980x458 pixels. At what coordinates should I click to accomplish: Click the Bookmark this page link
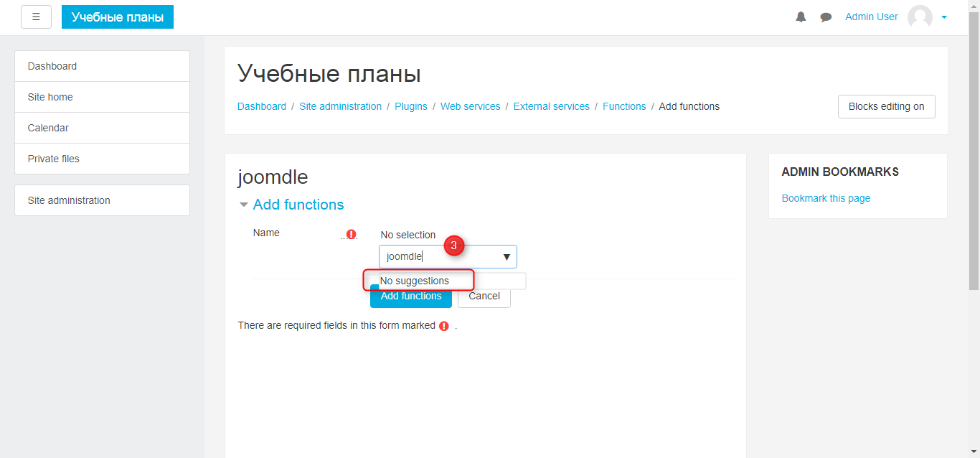(826, 198)
